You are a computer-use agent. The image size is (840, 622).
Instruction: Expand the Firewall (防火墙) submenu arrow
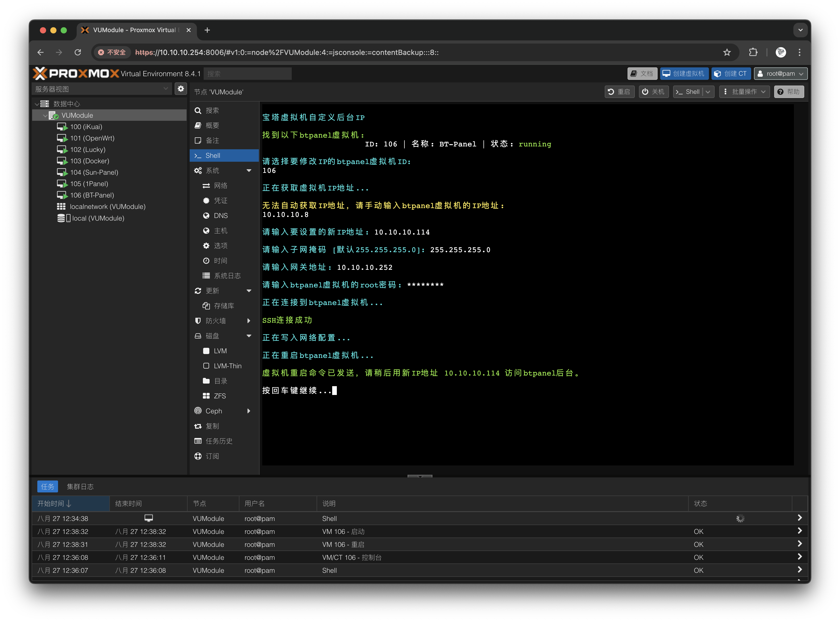pyautogui.click(x=249, y=321)
